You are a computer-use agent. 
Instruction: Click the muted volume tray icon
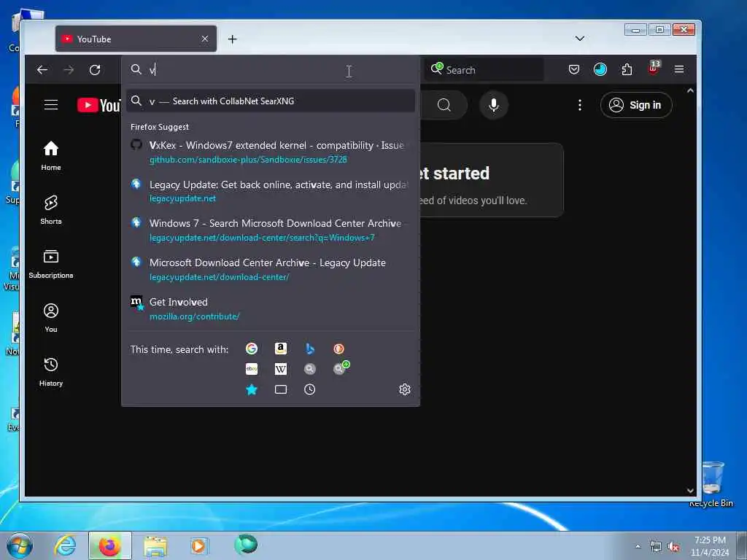pos(673,547)
